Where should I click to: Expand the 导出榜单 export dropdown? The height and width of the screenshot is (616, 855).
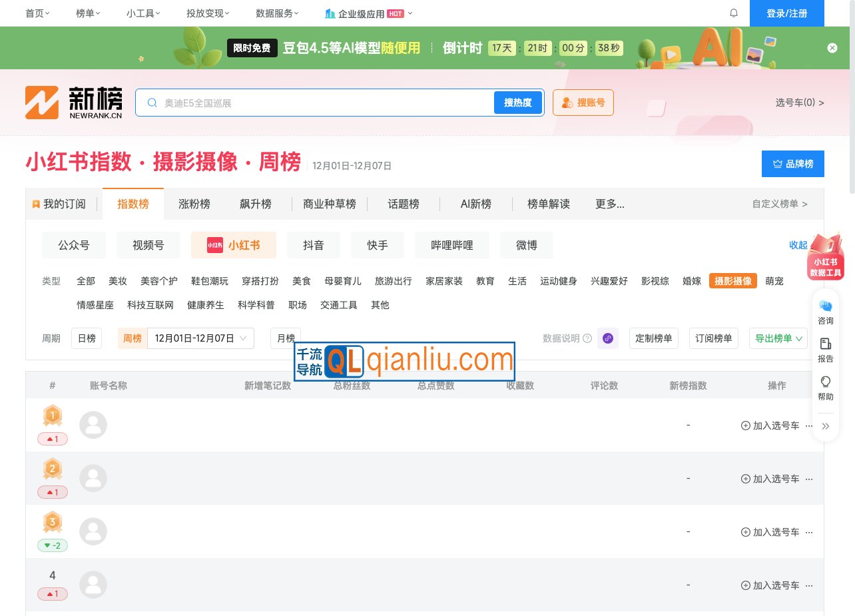(778, 338)
